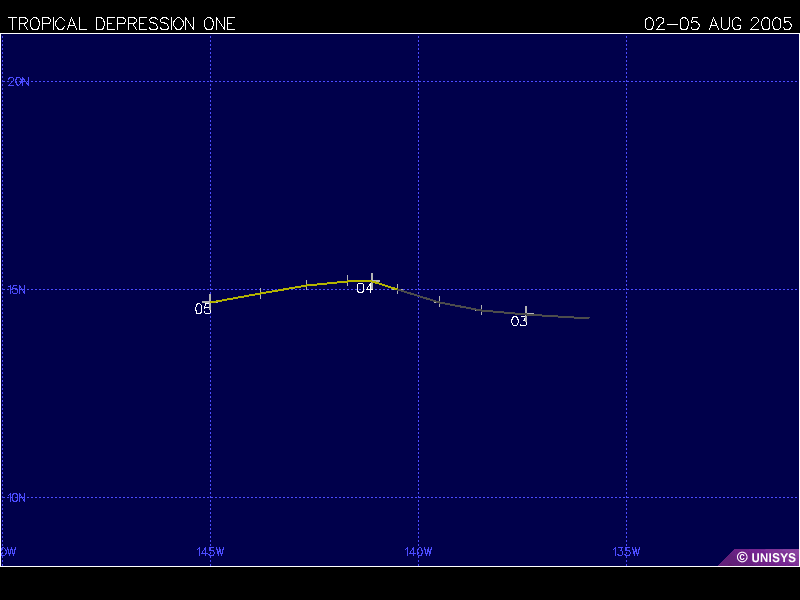Screen dimensions: 800x600
Task: Select the 140W longitude label
Action: pos(418,552)
